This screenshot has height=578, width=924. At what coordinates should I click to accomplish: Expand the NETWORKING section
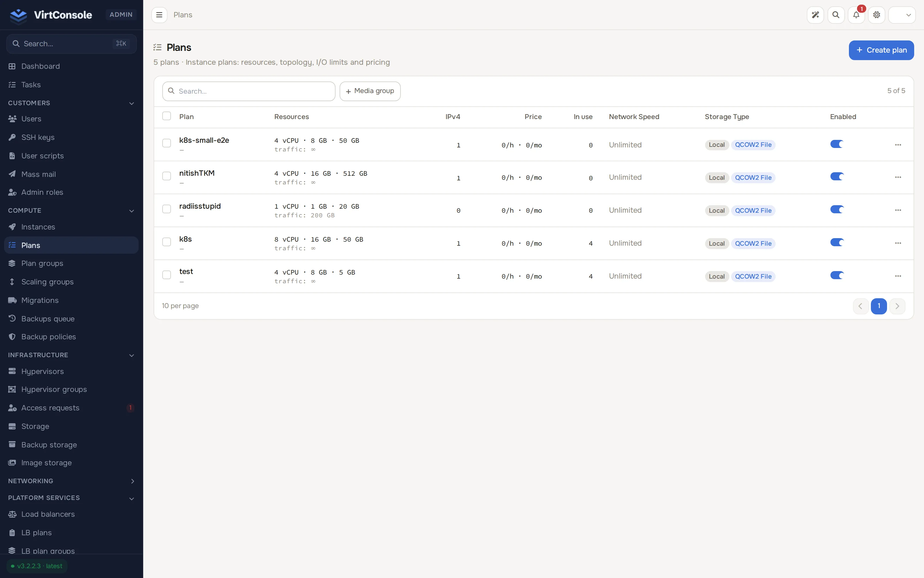[x=71, y=481]
